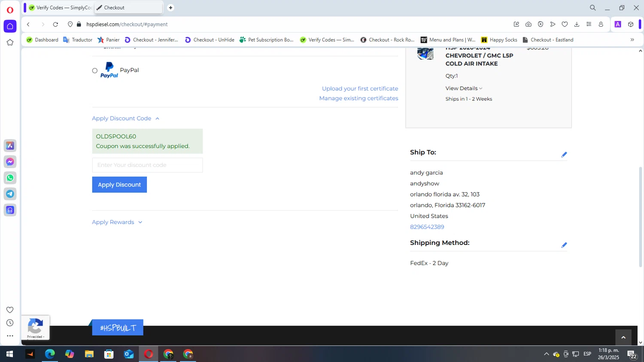Search tabs with magnifier icon

coord(593,8)
